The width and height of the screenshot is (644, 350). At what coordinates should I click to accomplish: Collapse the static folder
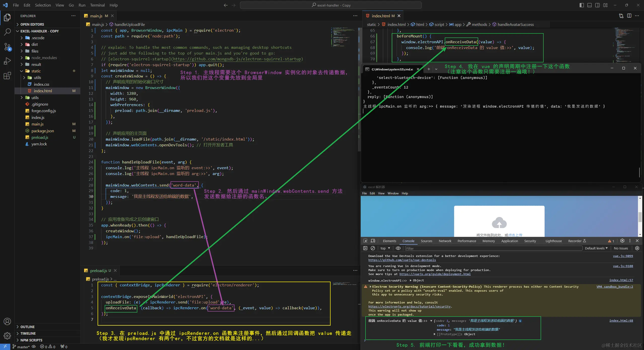(36, 71)
